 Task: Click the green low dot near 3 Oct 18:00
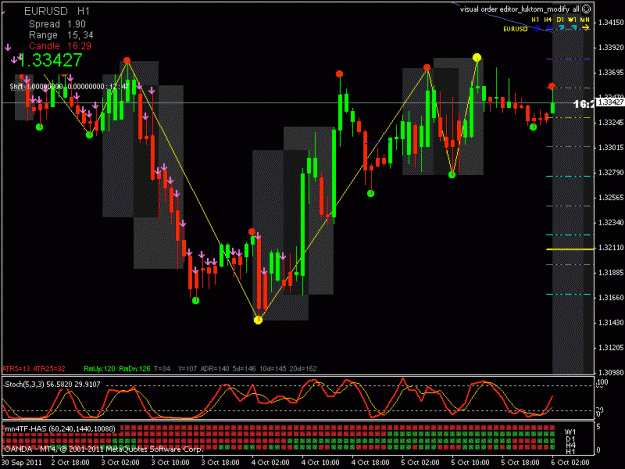click(195, 300)
